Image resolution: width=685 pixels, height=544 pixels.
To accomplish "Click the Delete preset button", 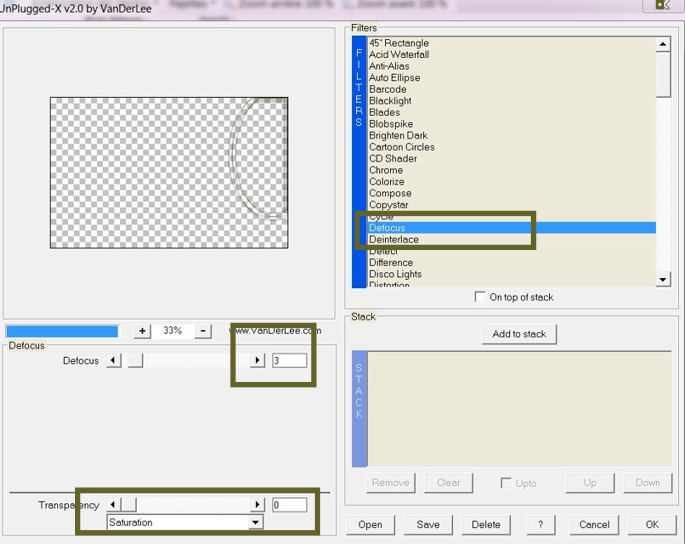I will tap(486, 525).
